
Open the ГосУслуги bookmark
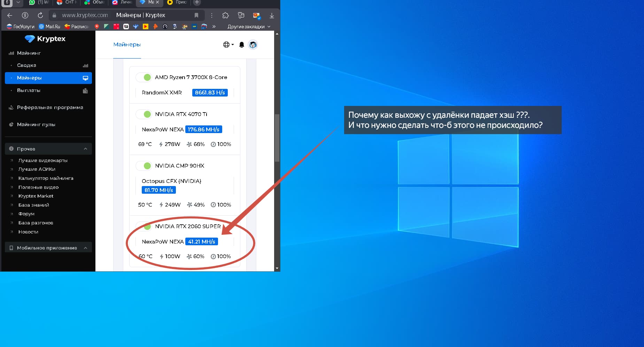click(21, 26)
